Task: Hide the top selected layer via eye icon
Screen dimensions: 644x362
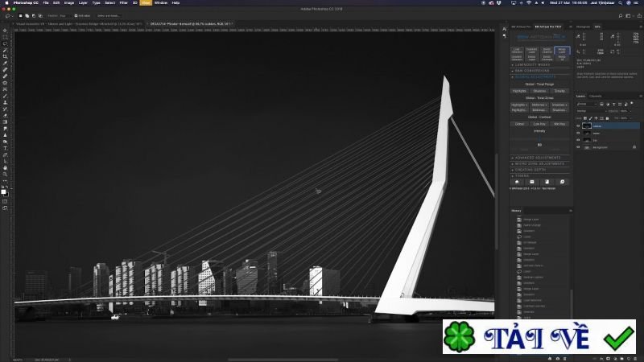Action: [x=578, y=126]
